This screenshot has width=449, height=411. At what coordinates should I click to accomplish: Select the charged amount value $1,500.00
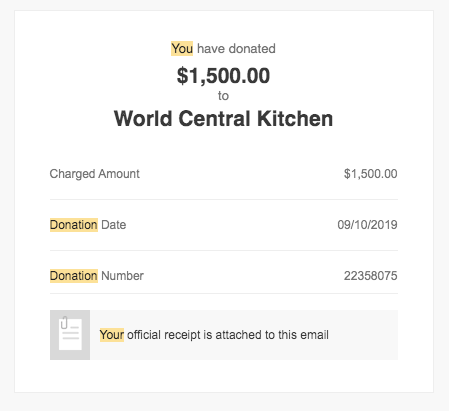(371, 174)
